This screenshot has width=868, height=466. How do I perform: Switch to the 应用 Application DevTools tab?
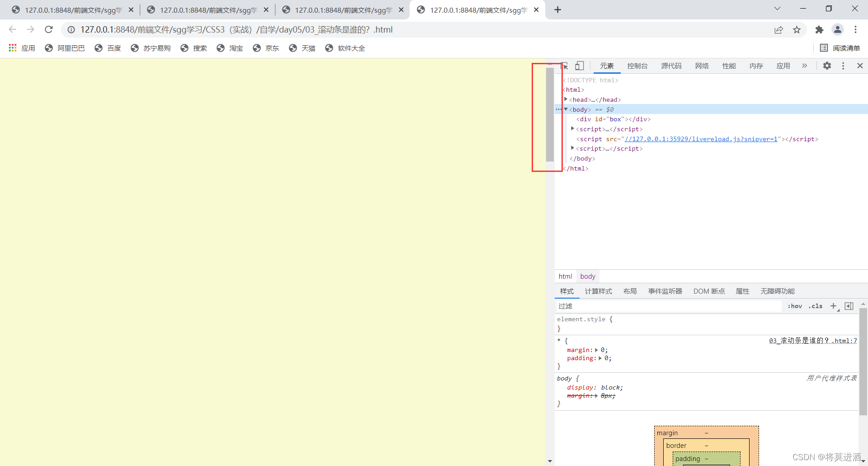(783, 66)
